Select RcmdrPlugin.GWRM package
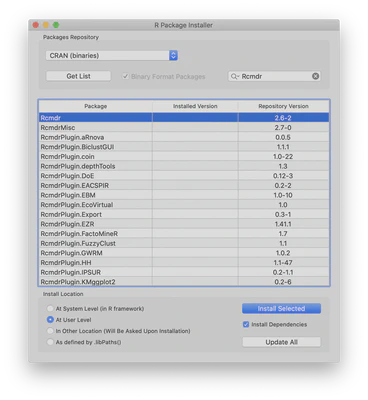368x400 pixels. [x=184, y=253]
